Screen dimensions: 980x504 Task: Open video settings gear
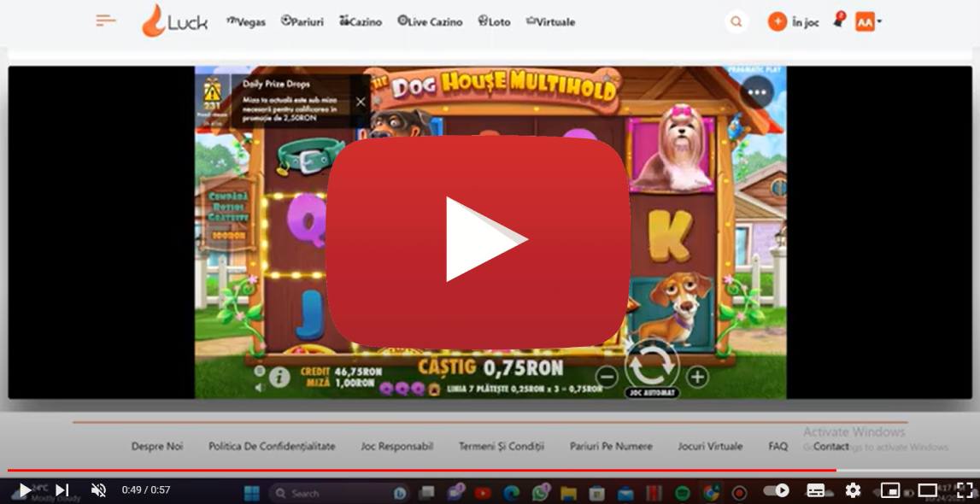(853, 490)
